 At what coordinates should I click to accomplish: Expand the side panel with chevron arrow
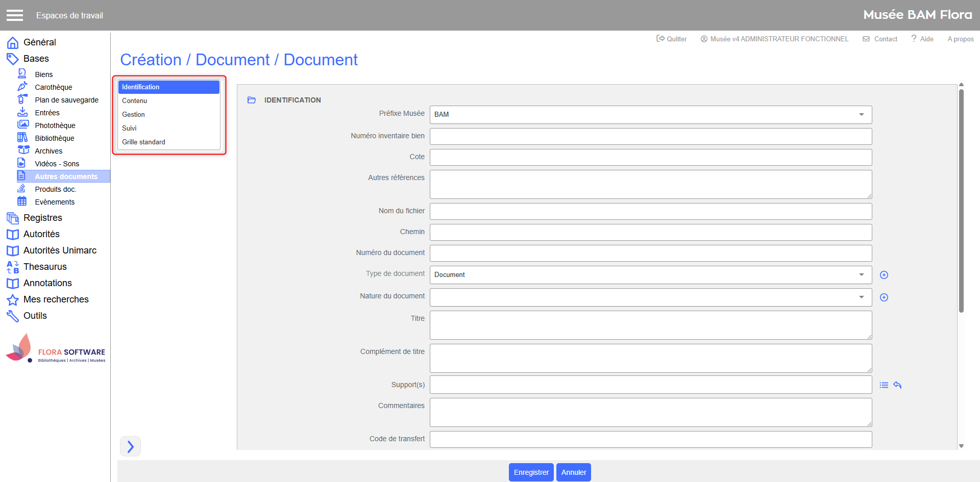coord(130,446)
